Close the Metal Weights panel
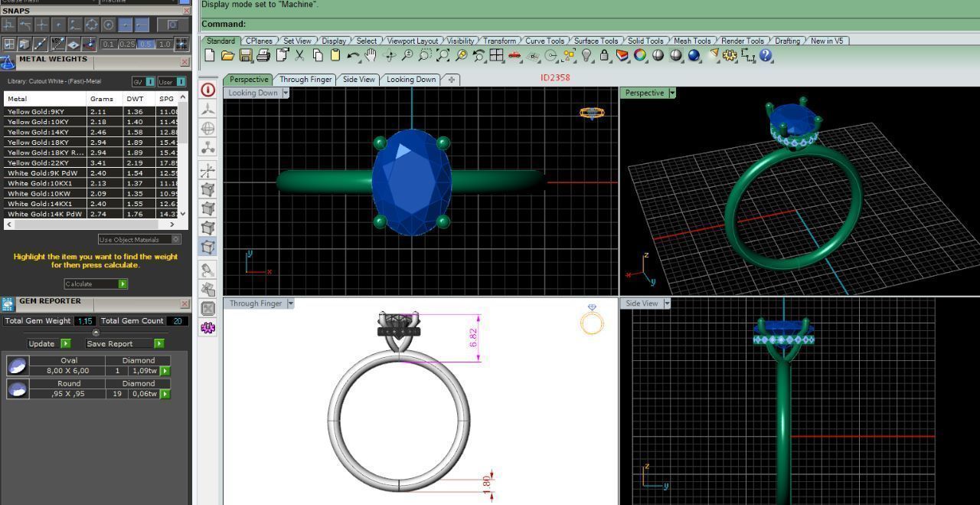The height and width of the screenshot is (505, 980). [x=184, y=62]
